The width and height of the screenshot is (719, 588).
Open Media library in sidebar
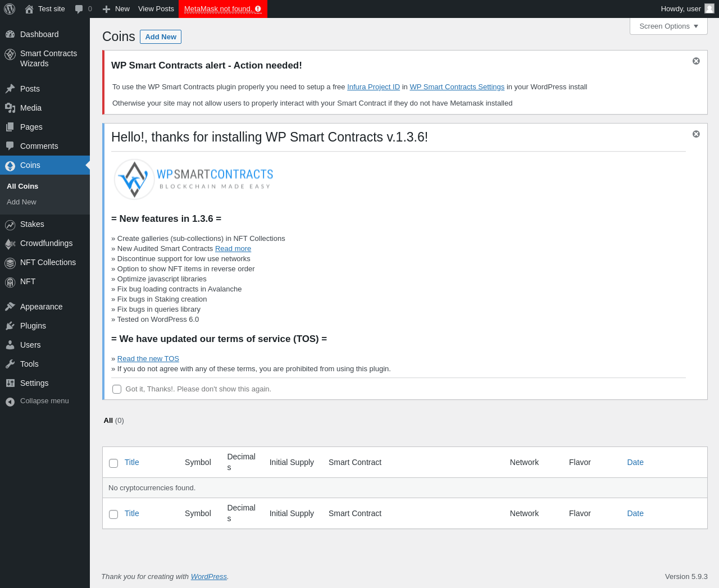[x=45, y=108]
